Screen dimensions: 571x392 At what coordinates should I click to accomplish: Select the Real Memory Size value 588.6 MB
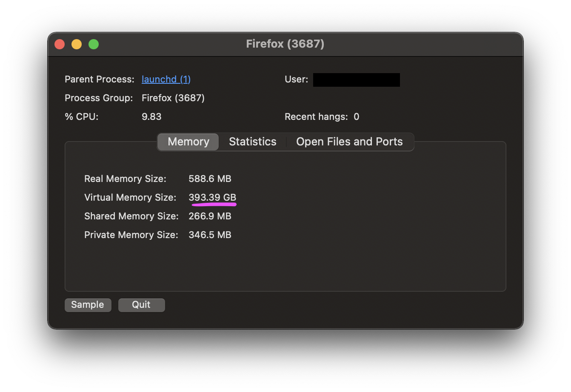[x=210, y=179]
